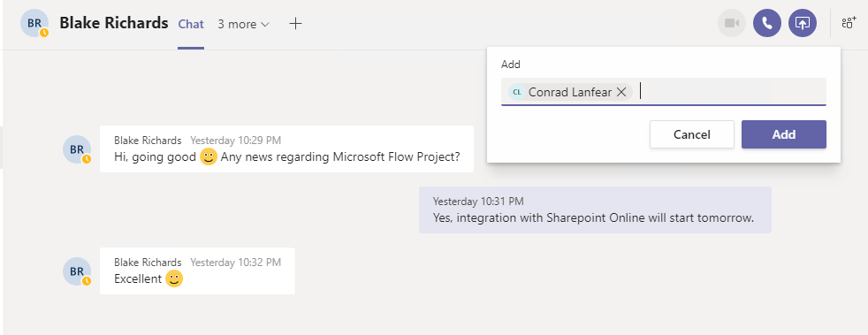868x335 pixels.
Task: Click the smiley emoji in 10:29 PM message
Action: pyautogui.click(x=208, y=156)
